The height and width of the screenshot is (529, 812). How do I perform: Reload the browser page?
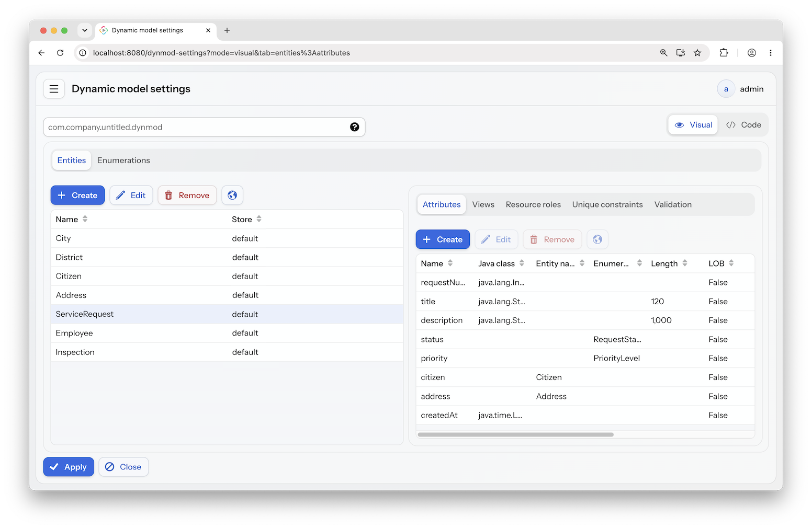(x=60, y=53)
